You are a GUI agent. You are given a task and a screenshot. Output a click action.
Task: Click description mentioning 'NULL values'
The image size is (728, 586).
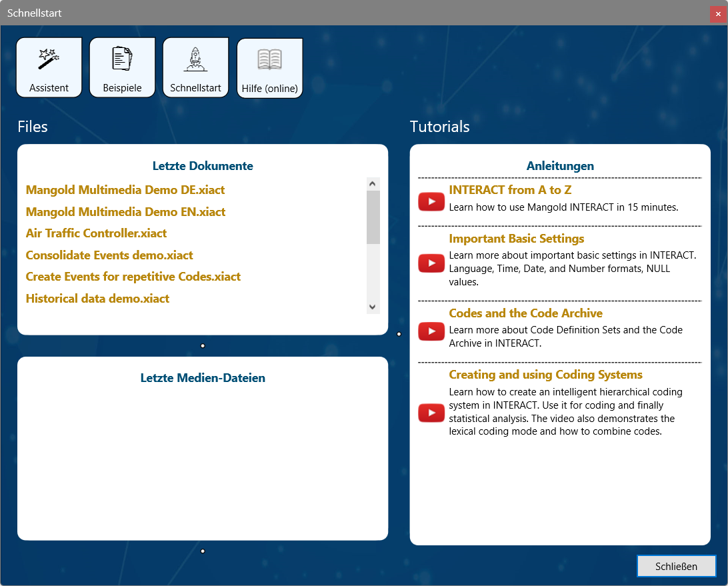(x=573, y=269)
